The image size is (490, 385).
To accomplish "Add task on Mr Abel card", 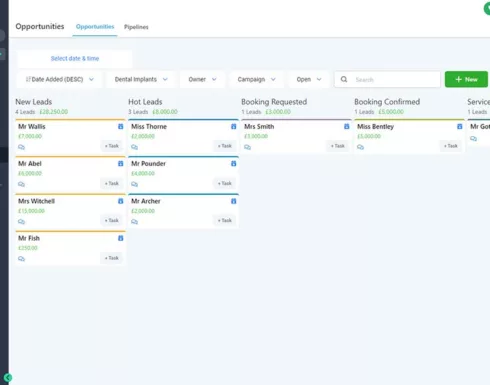I will pyautogui.click(x=111, y=183).
